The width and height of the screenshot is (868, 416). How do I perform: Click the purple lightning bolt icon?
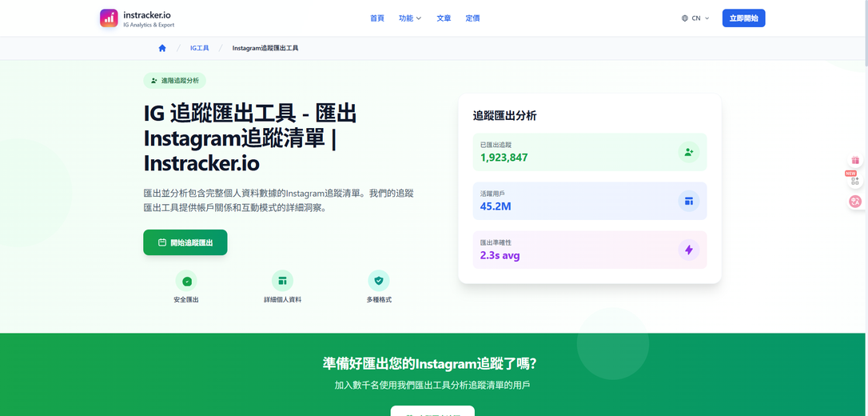[x=689, y=250]
